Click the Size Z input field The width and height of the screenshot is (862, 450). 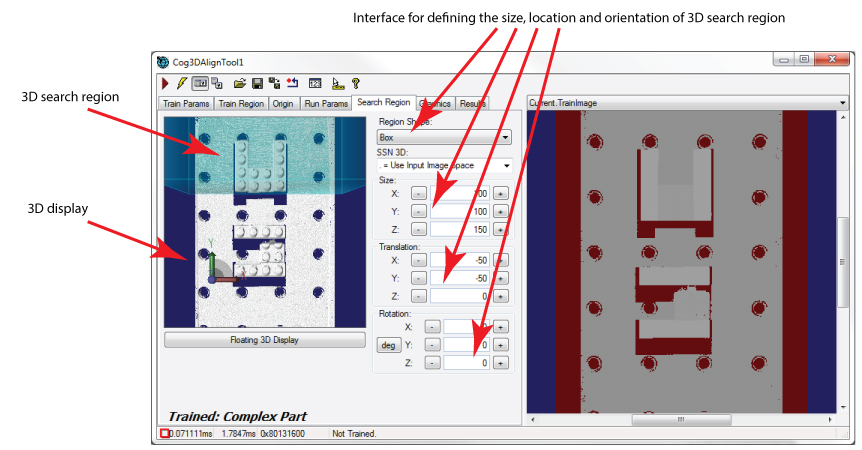pyautogui.click(x=460, y=229)
